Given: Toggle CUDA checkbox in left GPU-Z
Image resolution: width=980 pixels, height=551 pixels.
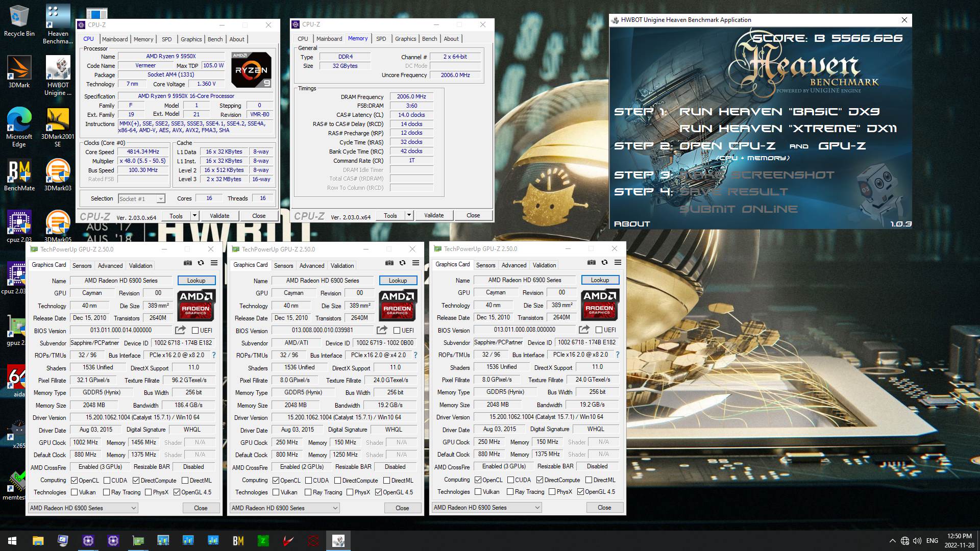Looking at the screenshot, I should [107, 481].
